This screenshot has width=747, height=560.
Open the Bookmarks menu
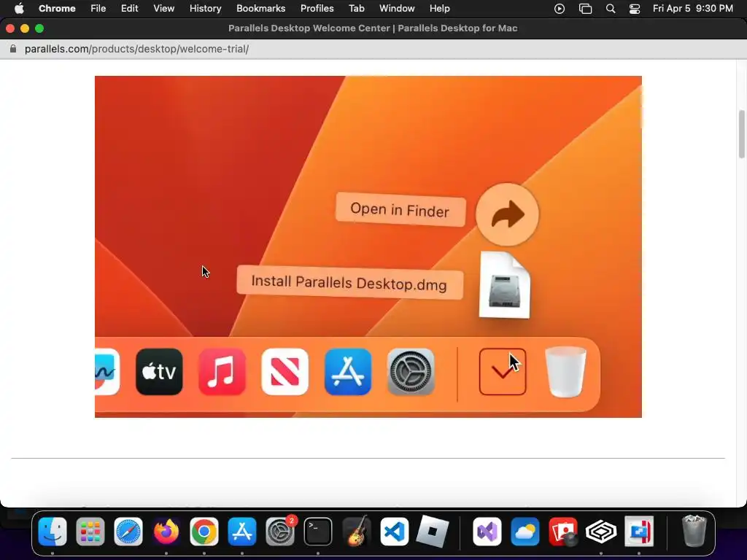260,9
